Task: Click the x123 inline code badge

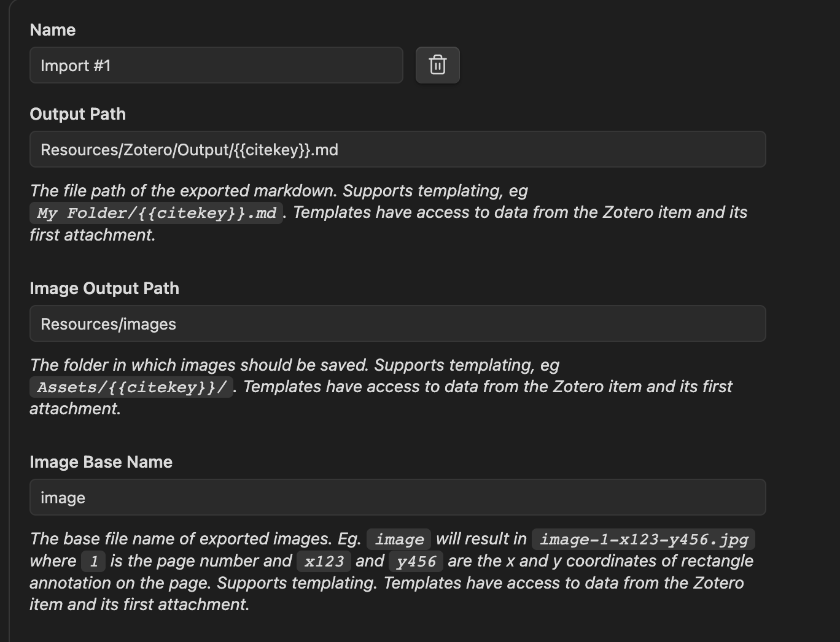Action: tap(324, 560)
